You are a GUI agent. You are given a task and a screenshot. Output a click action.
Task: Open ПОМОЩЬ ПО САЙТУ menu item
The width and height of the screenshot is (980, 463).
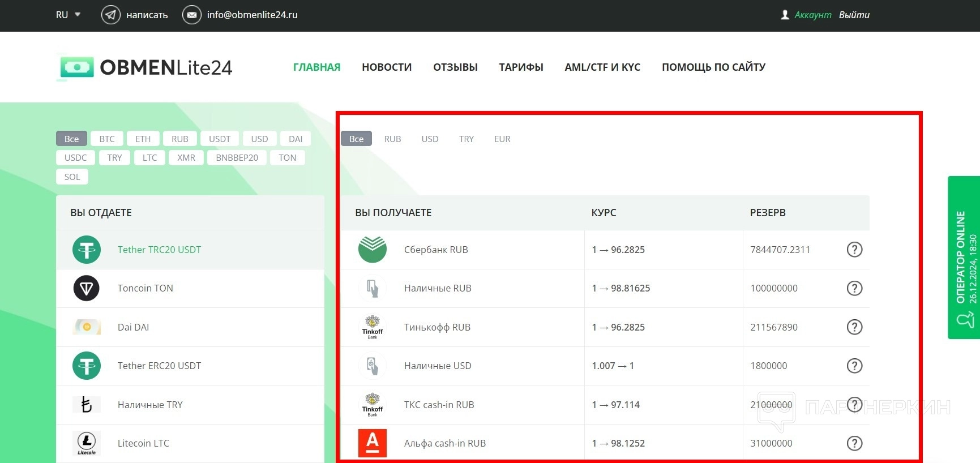(x=714, y=67)
